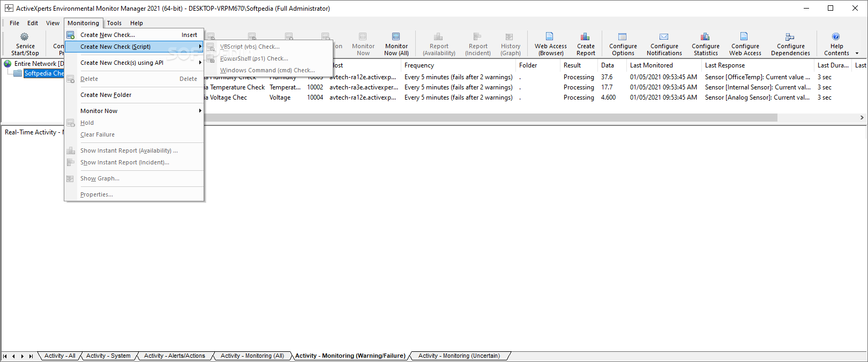
Task: Click the horizontal scrollbar in the checks list
Action: 490,117
